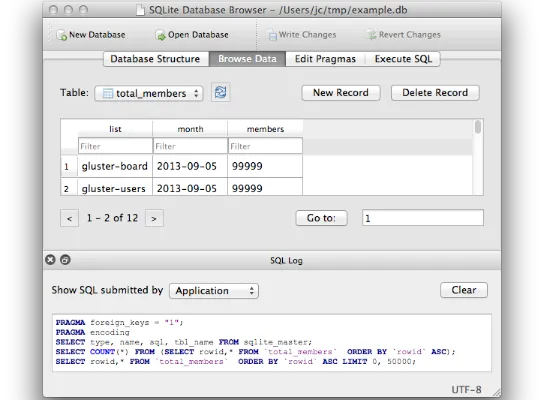This screenshot has height=400, width=544.
Task: Click the window resize grip next to UTF-8
Action: pyautogui.click(x=497, y=393)
